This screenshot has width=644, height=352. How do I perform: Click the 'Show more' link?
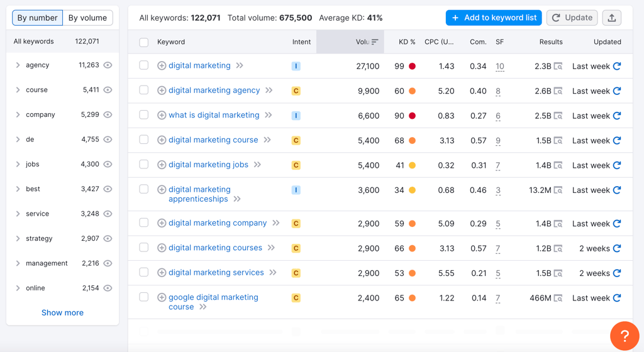point(62,312)
